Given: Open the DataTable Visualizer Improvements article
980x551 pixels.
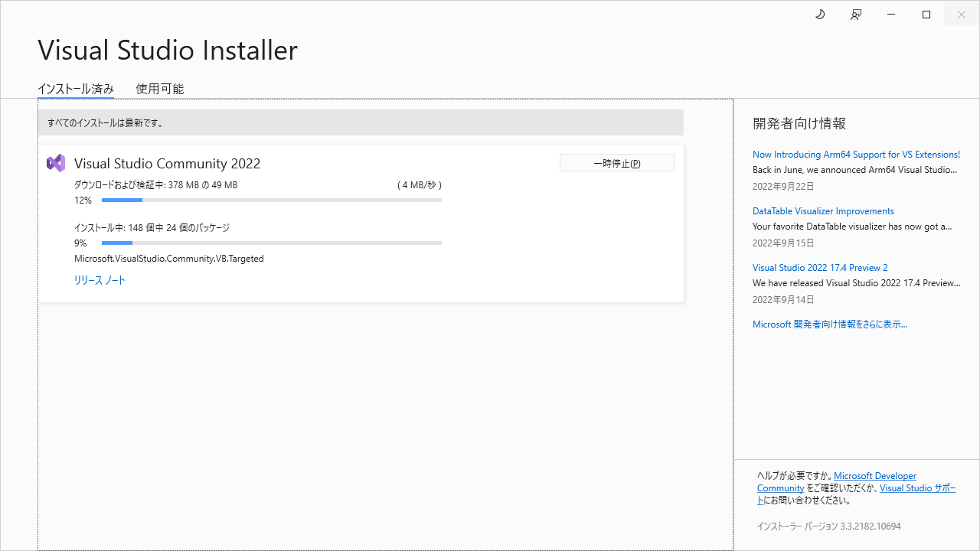Looking at the screenshot, I should (x=823, y=211).
